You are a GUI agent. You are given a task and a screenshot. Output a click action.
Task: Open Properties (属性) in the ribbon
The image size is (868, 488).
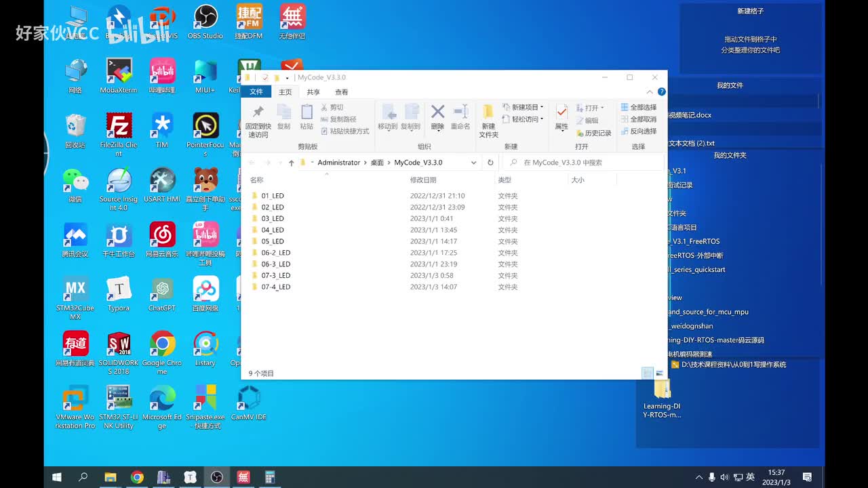[x=561, y=117]
